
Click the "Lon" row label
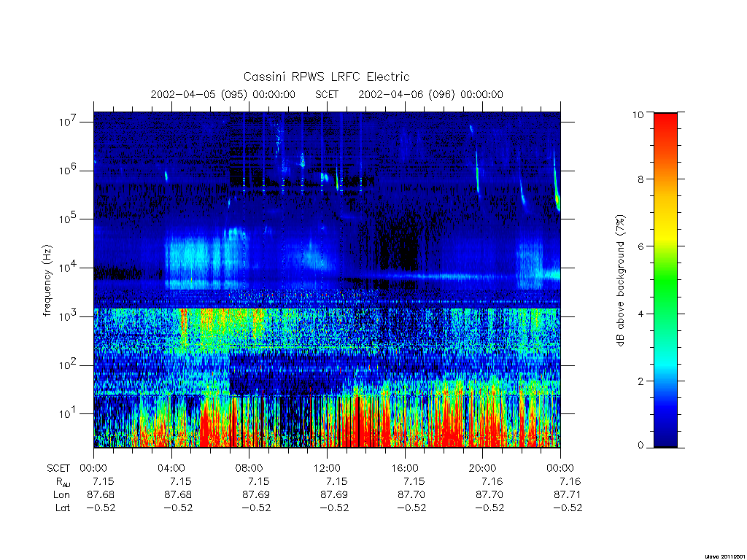(61, 495)
